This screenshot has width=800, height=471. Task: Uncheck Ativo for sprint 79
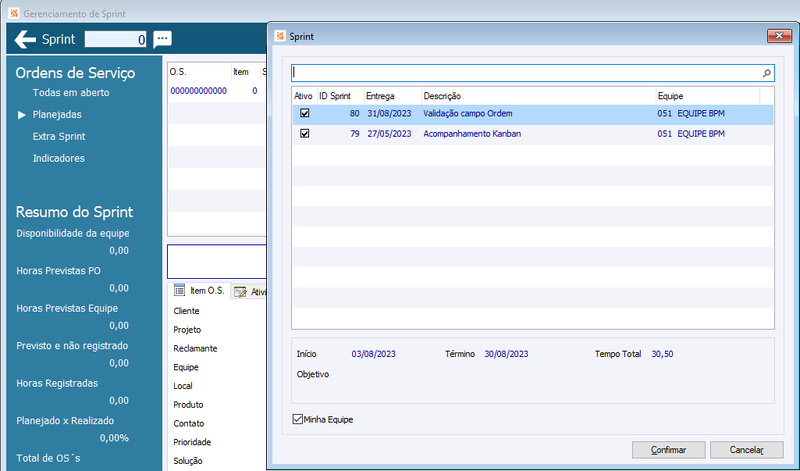click(x=305, y=134)
